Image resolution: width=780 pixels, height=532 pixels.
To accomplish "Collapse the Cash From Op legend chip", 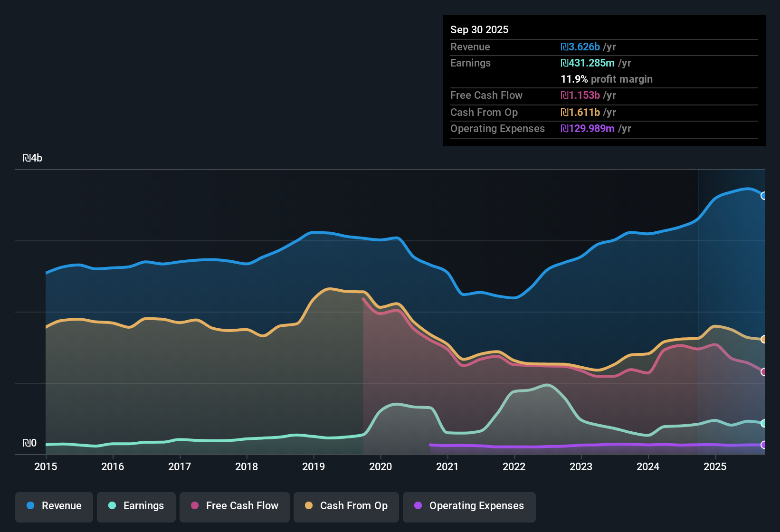I will 346,506.
